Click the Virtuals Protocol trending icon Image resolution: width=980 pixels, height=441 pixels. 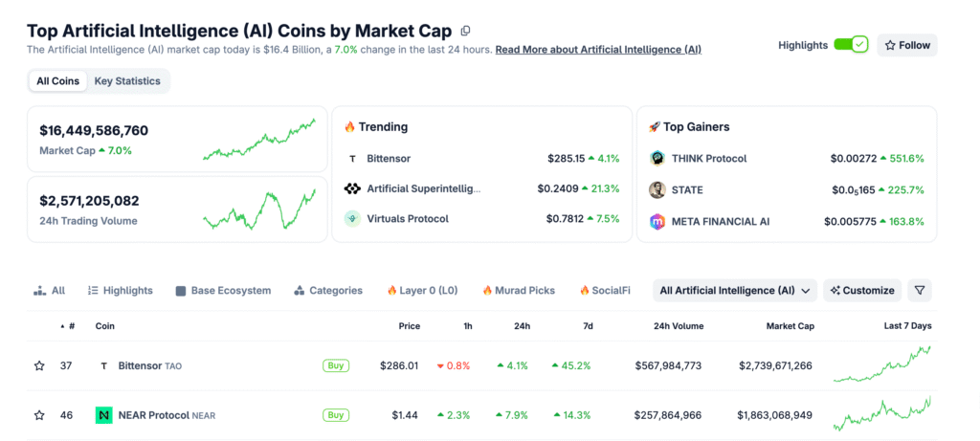click(352, 218)
